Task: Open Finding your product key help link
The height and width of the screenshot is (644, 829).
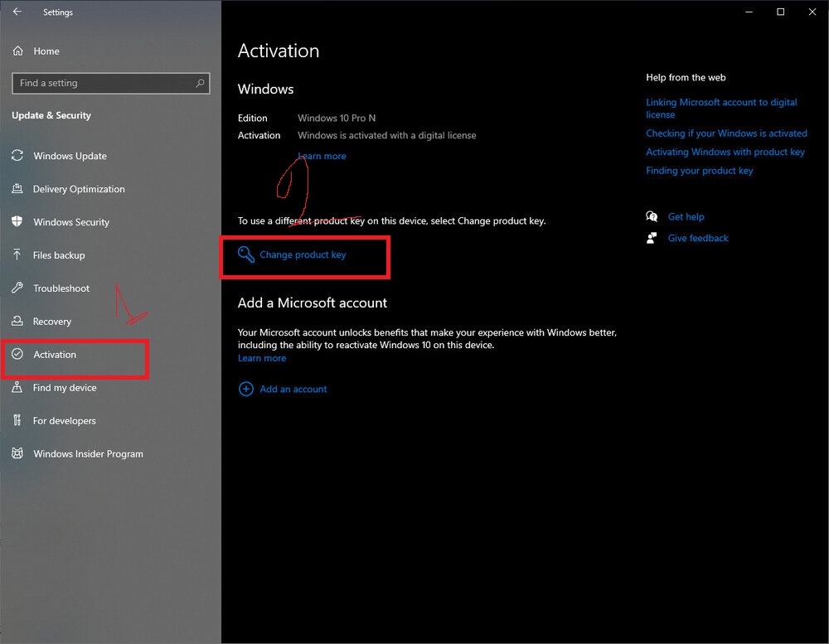Action: point(699,170)
